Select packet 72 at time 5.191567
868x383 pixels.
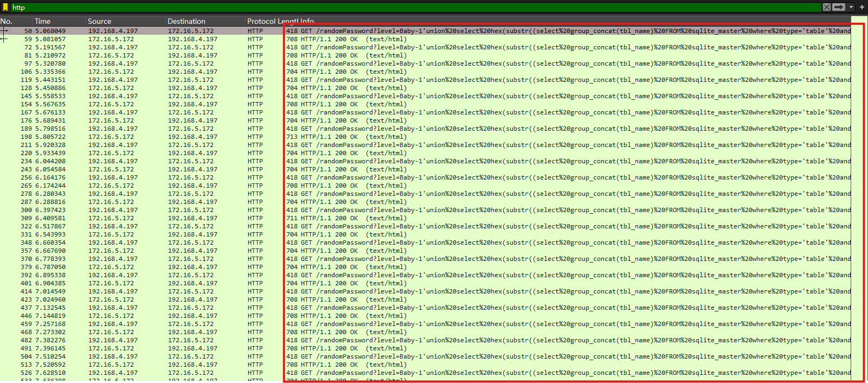(426, 47)
